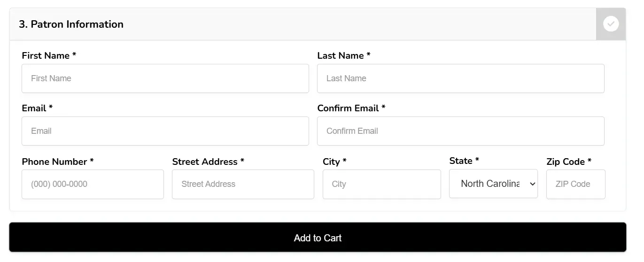Select the City input field
The width and height of the screenshot is (644, 262).
click(381, 184)
